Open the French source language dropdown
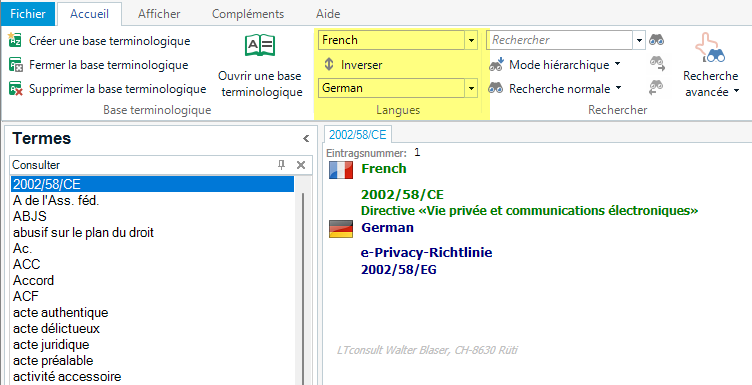The image size is (752, 385). click(x=471, y=40)
